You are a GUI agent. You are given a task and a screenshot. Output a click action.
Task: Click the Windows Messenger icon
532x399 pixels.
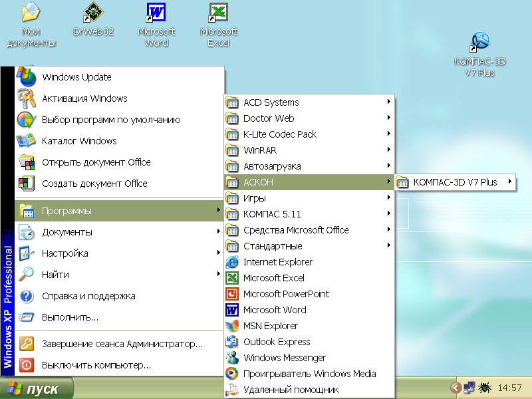pos(232,358)
